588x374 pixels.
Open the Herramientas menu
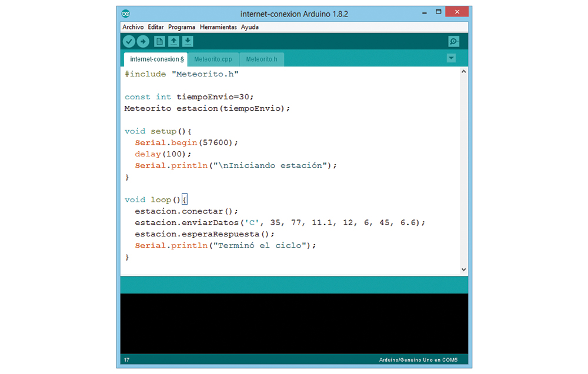pyautogui.click(x=218, y=27)
